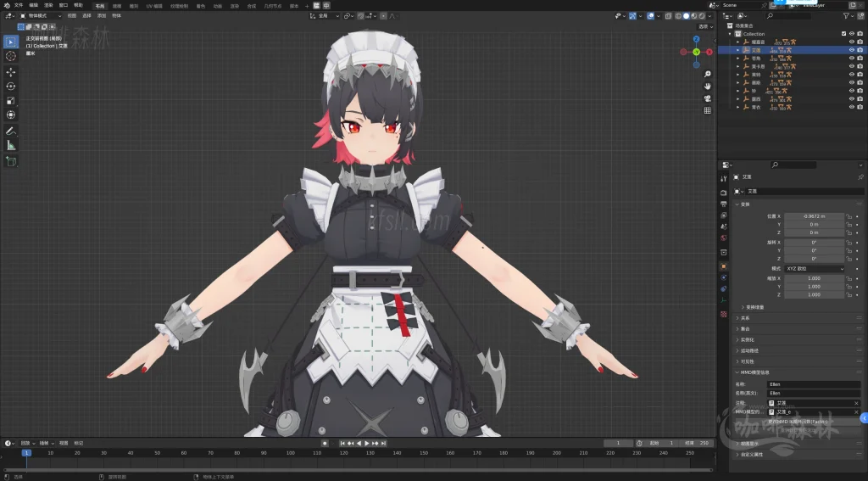
Task: Open the Physics properties tab
Action: tap(724, 277)
